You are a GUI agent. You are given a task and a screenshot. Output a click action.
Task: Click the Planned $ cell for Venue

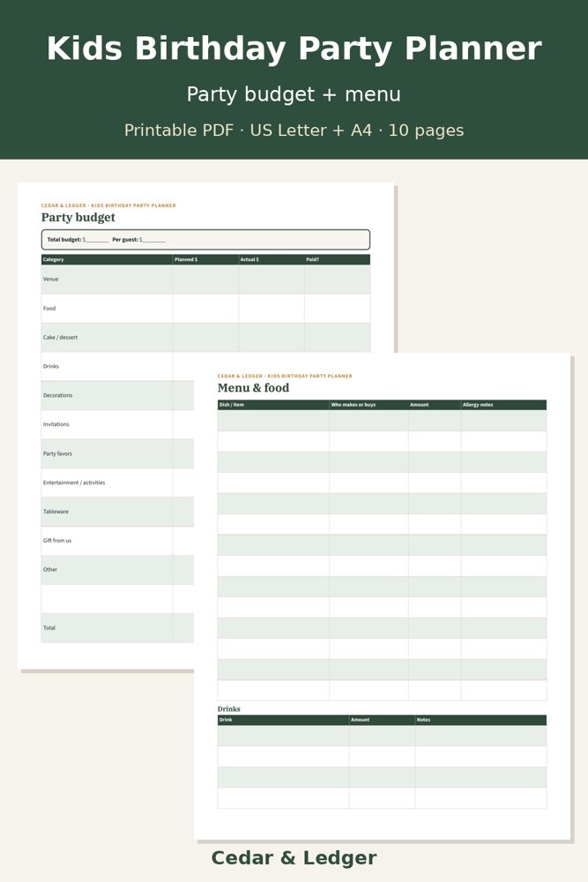click(205, 279)
